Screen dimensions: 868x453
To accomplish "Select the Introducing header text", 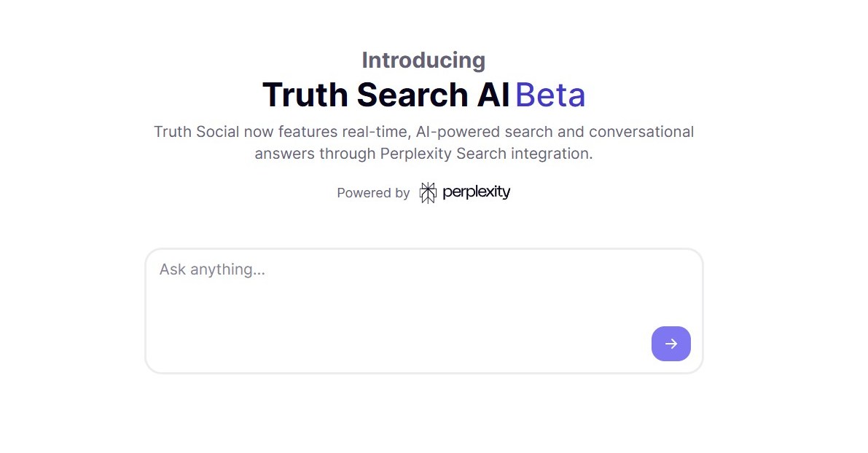I will [423, 60].
